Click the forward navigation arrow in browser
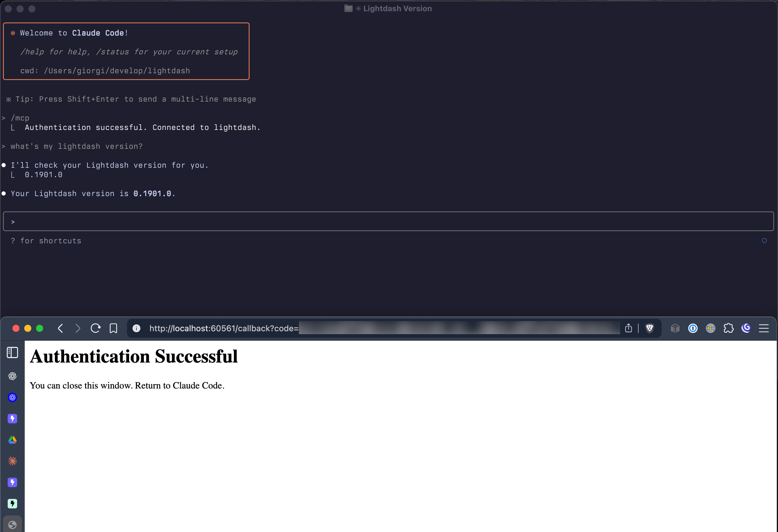The height and width of the screenshot is (532, 778). (x=77, y=328)
